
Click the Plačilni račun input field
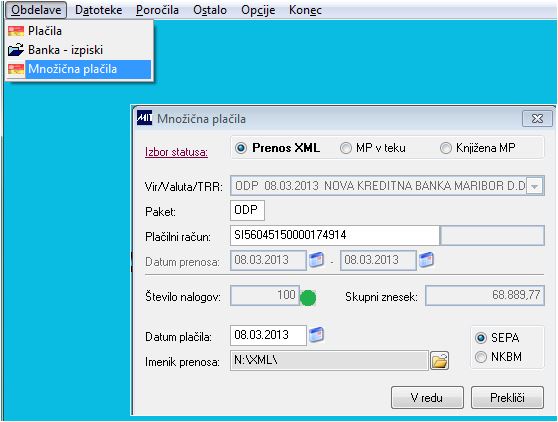point(335,235)
